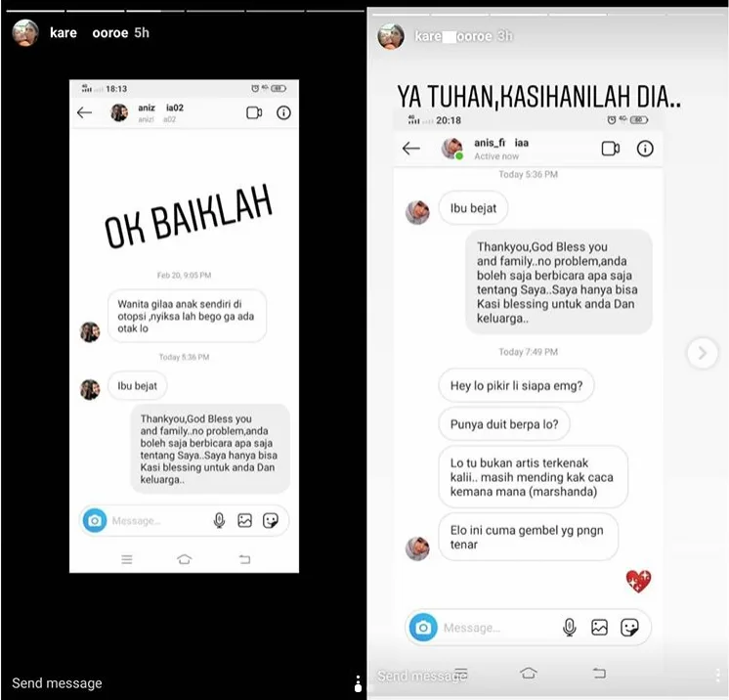Open sticker icon in left message bar

click(x=271, y=520)
